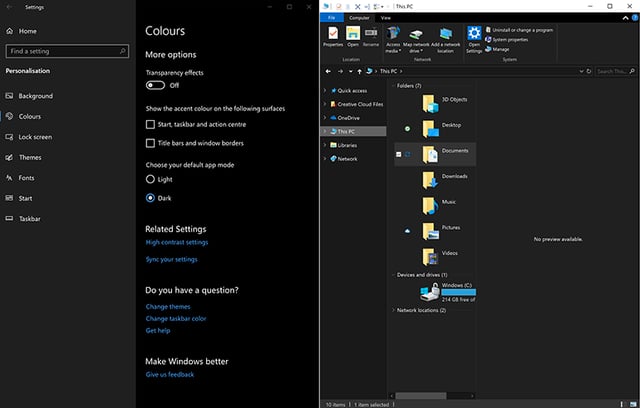Viewport: 640px width, 408px height.
Task: Click Change themes link
Action: tap(168, 306)
